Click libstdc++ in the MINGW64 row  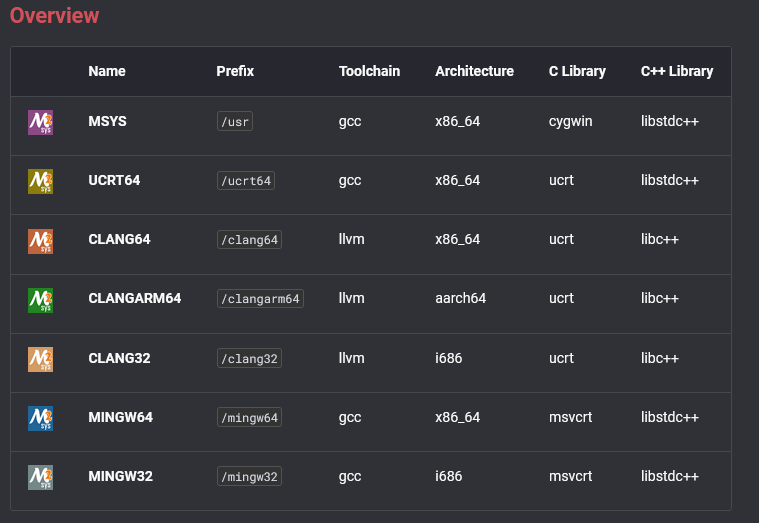[670, 417]
